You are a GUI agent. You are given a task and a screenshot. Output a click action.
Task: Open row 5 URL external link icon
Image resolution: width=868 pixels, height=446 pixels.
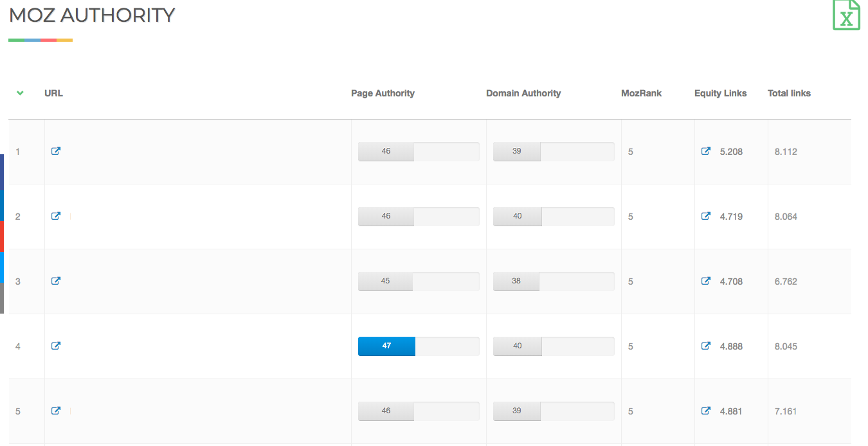(56, 411)
